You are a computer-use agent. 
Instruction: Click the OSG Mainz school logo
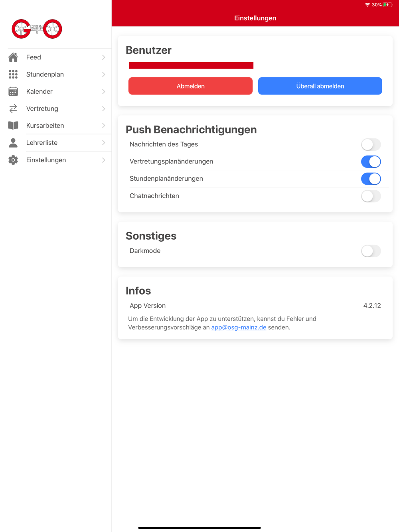pos(37,29)
